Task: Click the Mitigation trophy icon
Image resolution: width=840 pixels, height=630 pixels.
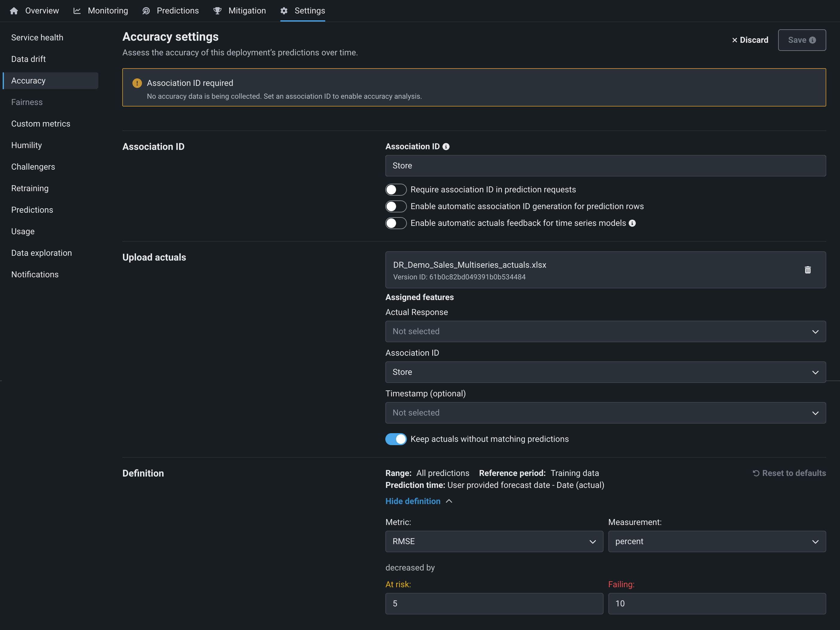Action: coord(217,11)
